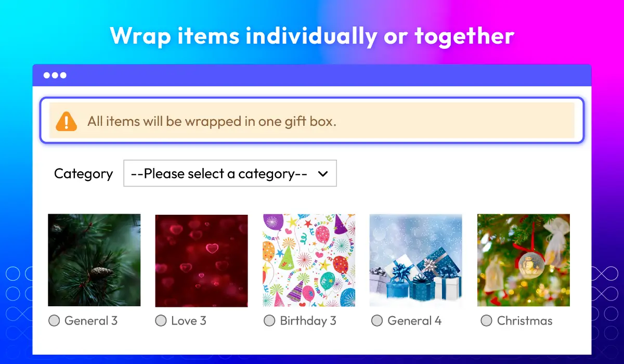Viewport: 624px width, 364px height.
Task: Click the Birthday 3 label text
Action: pyautogui.click(x=308, y=321)
